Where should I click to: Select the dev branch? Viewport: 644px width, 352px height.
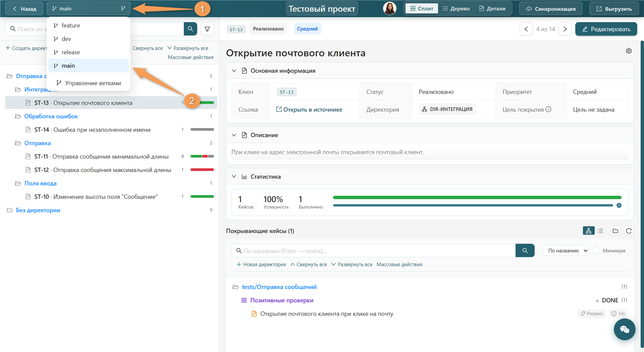click(89, 39)
